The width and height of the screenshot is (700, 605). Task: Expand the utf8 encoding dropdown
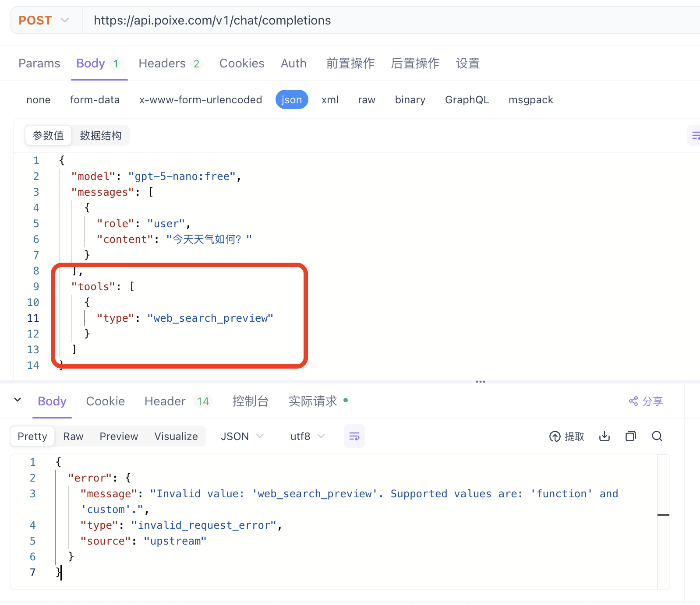pyautogui.click(x=307, y=436)
